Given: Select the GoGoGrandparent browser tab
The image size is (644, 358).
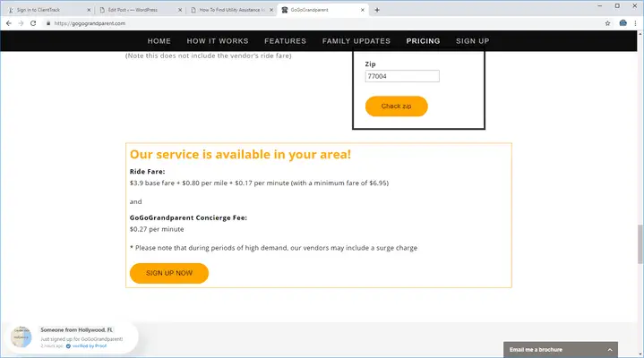Looking at the screenshot, I should point(323,10).
